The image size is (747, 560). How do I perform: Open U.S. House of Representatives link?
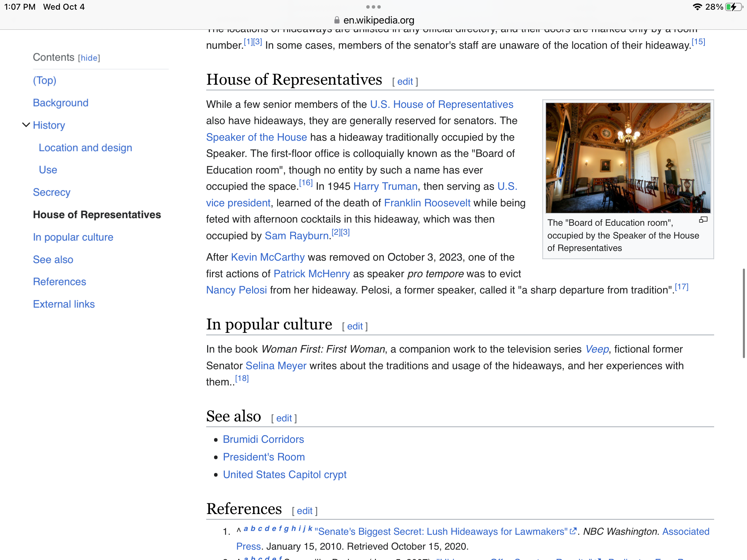pos(442,104)
